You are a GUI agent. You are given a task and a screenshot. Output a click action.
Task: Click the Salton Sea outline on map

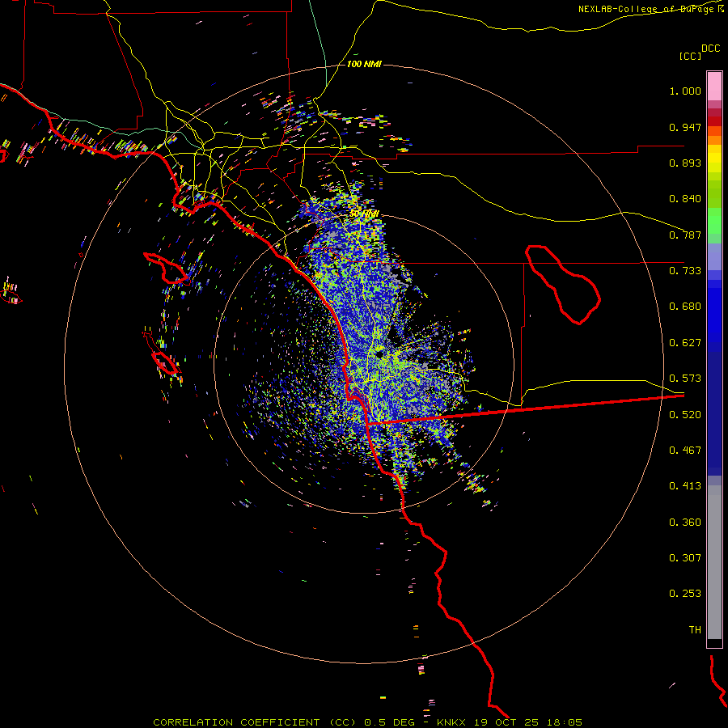[x=563, y=285]
